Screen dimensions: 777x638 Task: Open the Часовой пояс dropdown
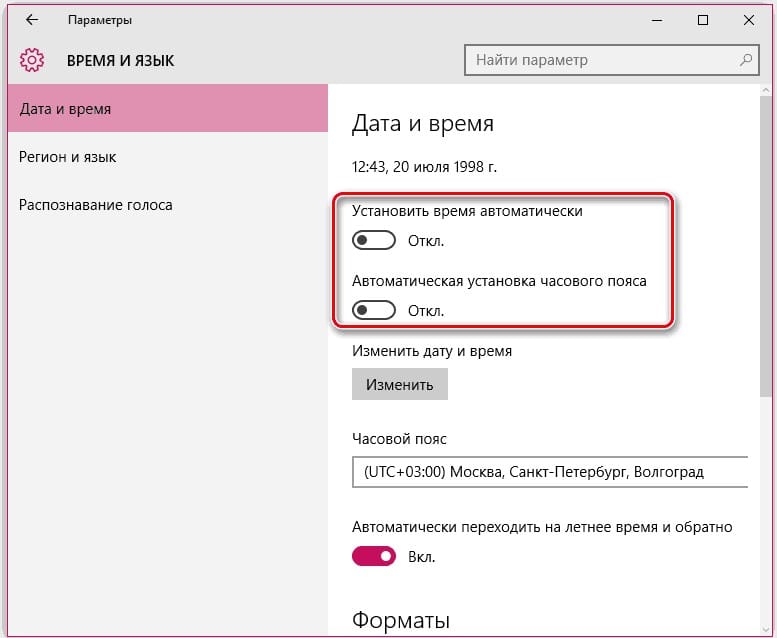(x=550, y=472)
